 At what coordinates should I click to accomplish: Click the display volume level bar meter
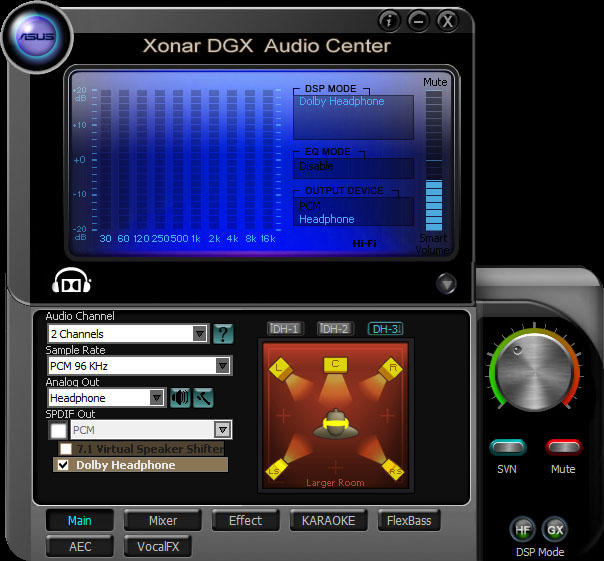434,160
